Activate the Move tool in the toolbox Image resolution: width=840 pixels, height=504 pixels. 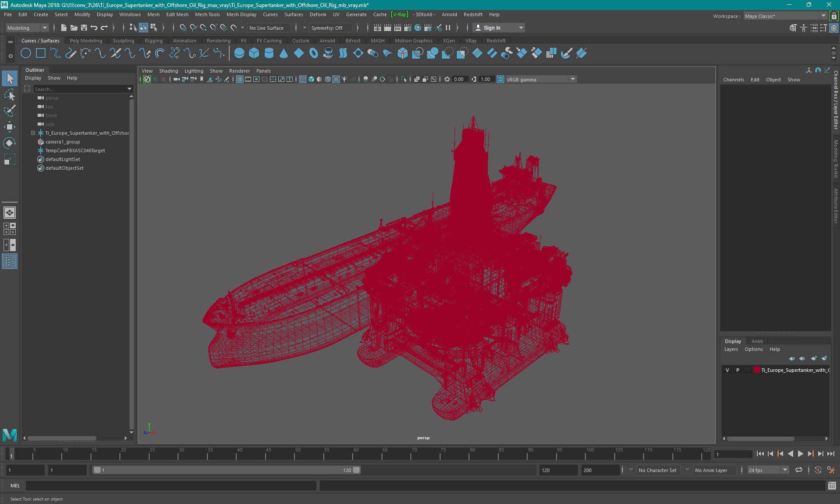coord(9,127)
